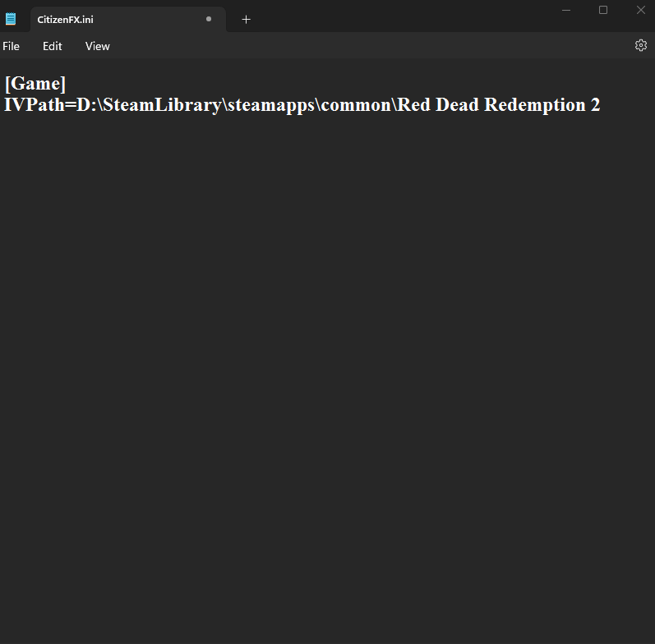Click the Notepad app icon
Image resolution: width=655 pixels, height=644 pixels.
tap(11, 19)
